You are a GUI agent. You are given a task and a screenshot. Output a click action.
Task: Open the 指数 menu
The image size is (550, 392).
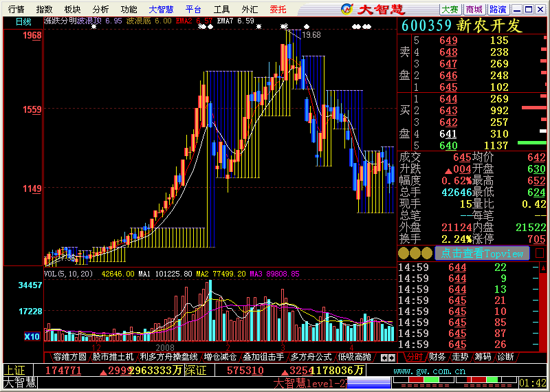[44, 9]
